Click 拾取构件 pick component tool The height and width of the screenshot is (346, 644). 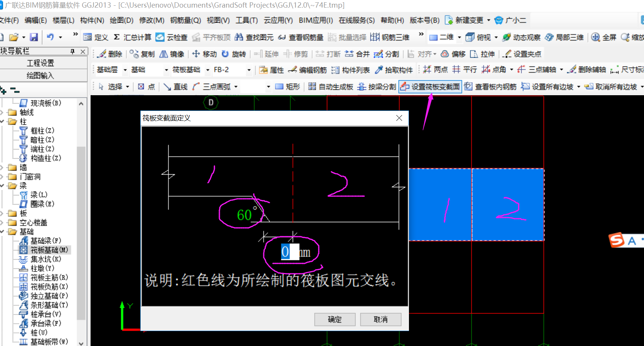tap(394, 70)
